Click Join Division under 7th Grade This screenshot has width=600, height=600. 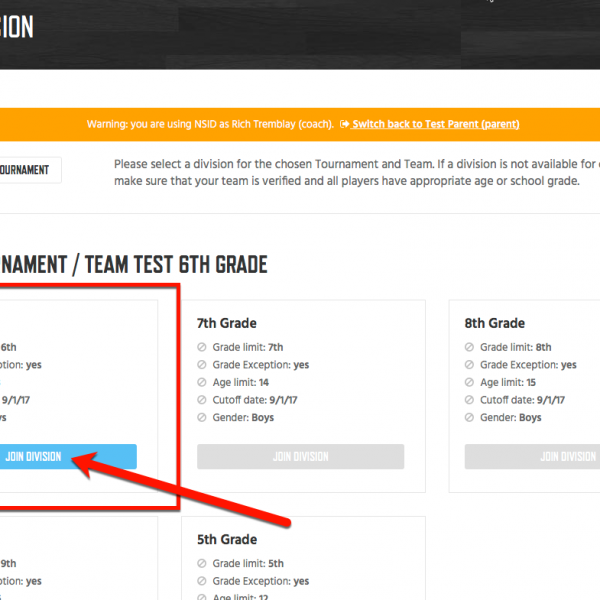[300, 457]
